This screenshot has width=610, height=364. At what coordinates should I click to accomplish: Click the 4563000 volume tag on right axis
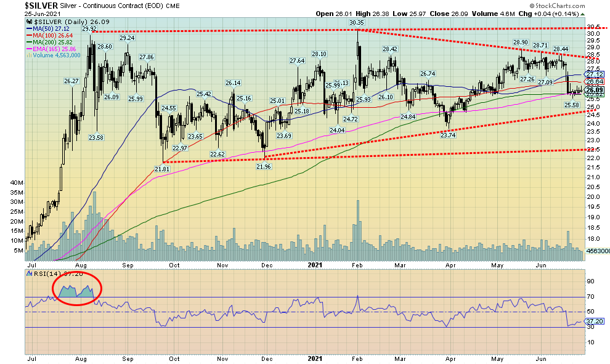click(x=596, y=251)
